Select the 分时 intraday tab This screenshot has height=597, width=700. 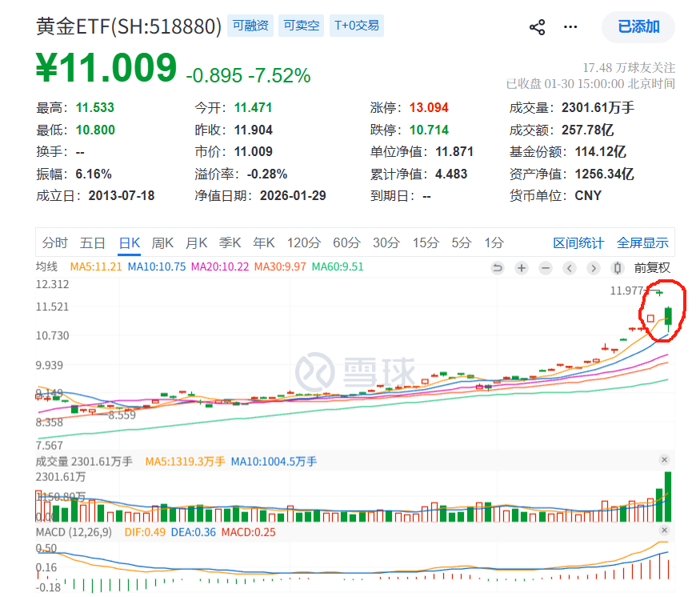pyautogui.click(x=55, y=243)
